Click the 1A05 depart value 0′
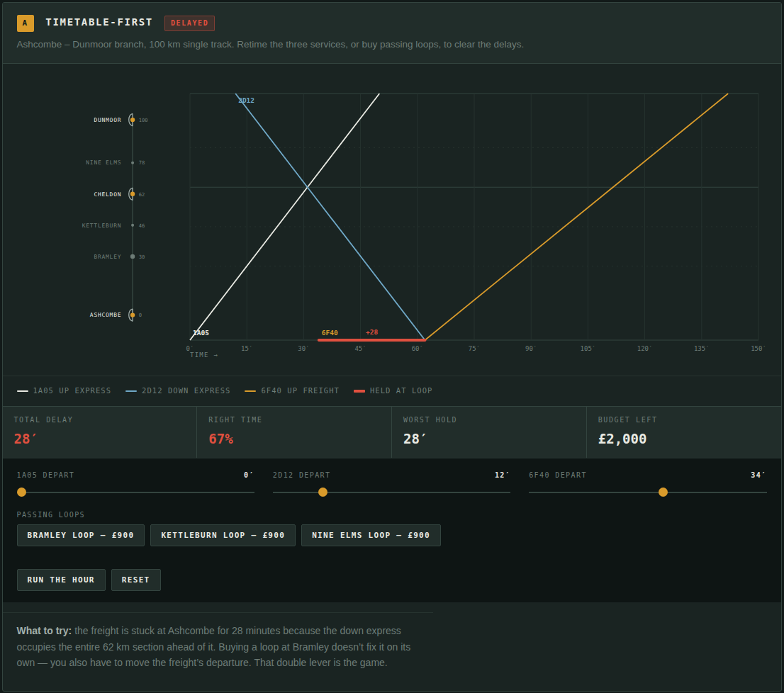This screenshot has height=693, width=784. tap(249, 475)
